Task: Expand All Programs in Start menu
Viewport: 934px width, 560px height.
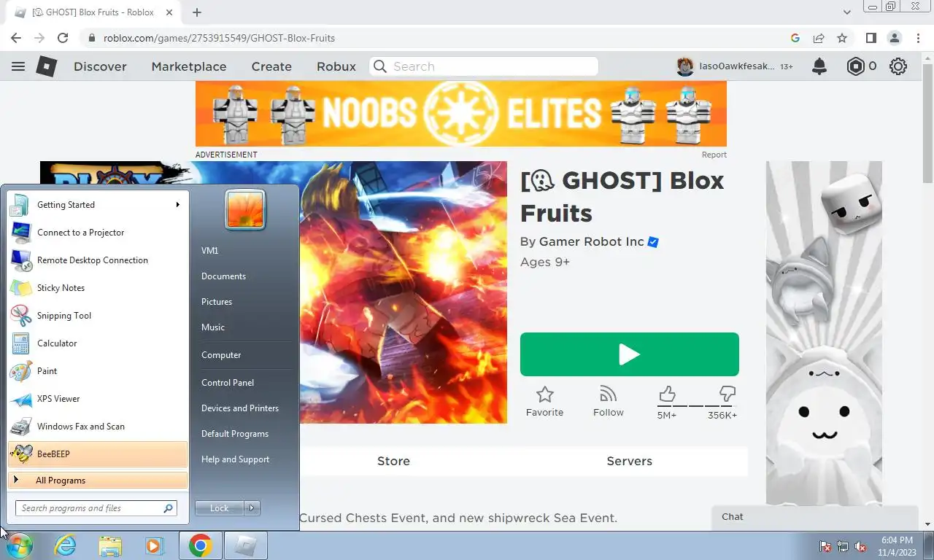Action: 98,481
